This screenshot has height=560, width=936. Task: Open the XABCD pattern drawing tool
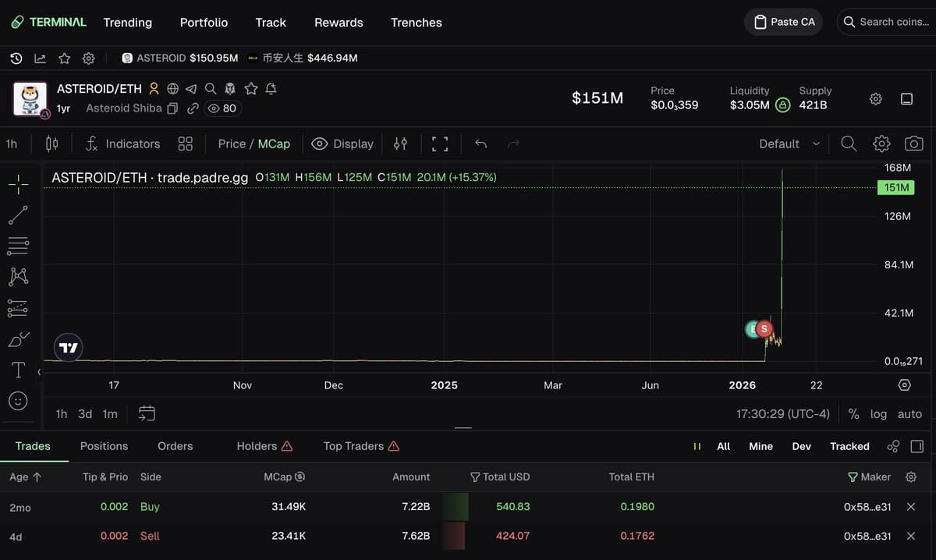17,276
